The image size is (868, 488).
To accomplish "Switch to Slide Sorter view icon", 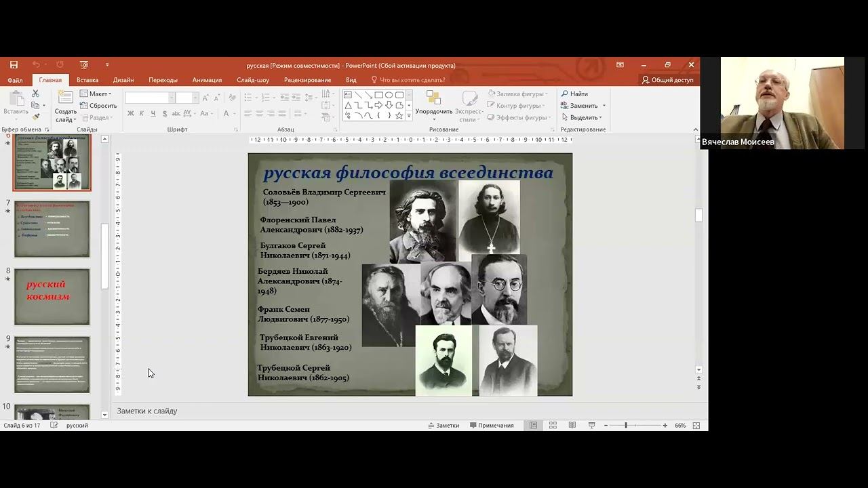I will coord(553,426).
